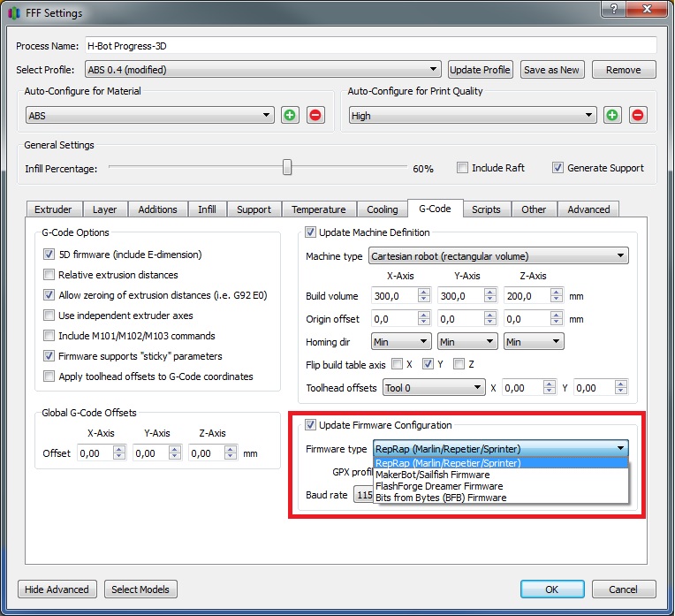Open the Select Profile dropdown
675x616 pixels.
point(262,70)
